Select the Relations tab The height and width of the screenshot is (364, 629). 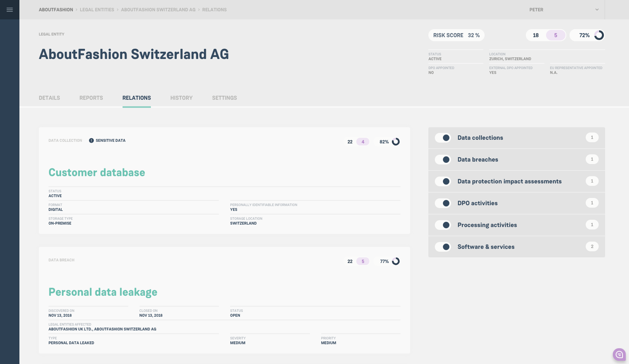(x=137, y=98)
